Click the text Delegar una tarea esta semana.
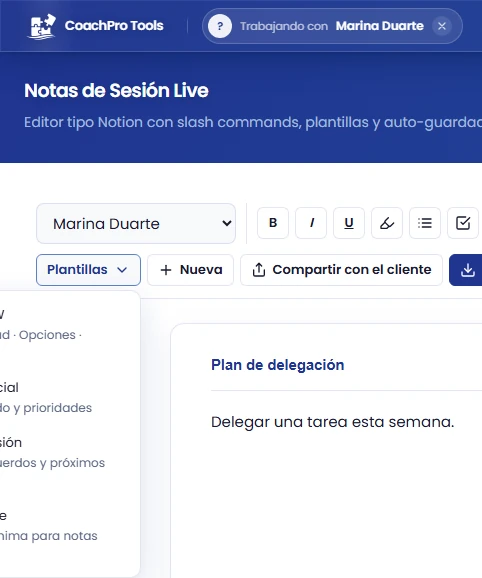 click(x=332, y=422)
